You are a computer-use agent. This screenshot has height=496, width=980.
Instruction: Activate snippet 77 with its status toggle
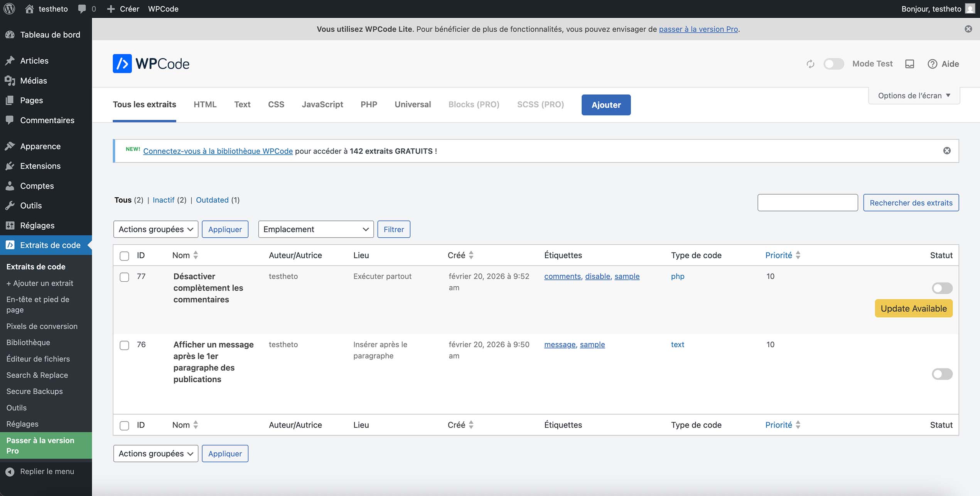pos(941,288)
